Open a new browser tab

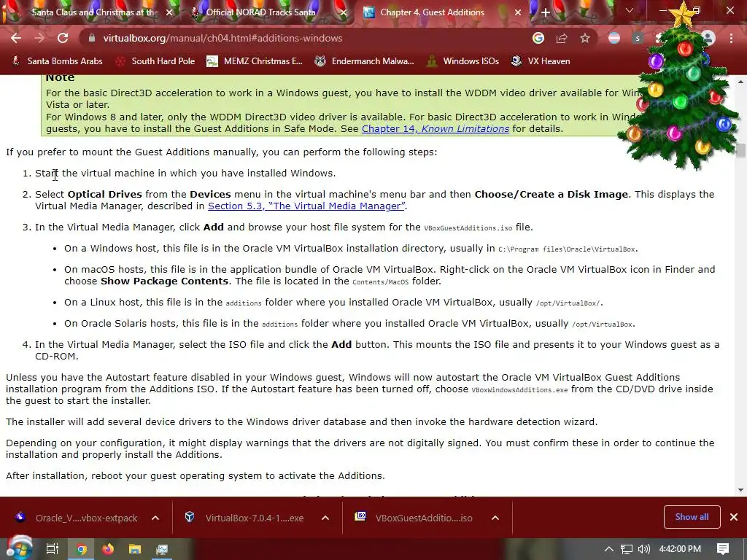(546, 12)
